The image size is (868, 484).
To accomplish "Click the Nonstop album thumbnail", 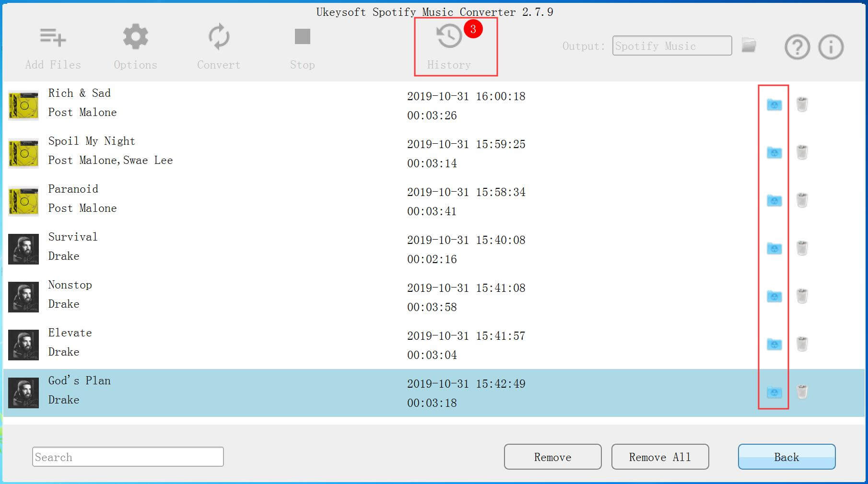I will pos(23,297).
